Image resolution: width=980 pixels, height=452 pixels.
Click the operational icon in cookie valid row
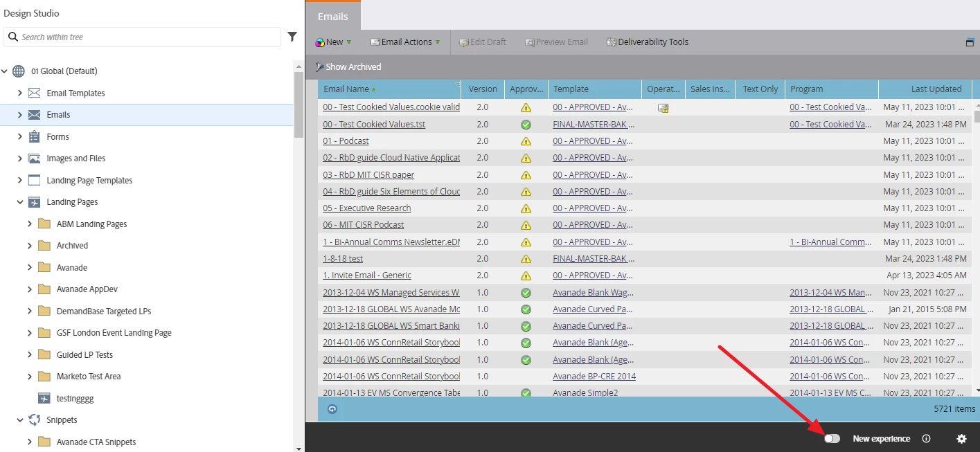pos(663,108)
